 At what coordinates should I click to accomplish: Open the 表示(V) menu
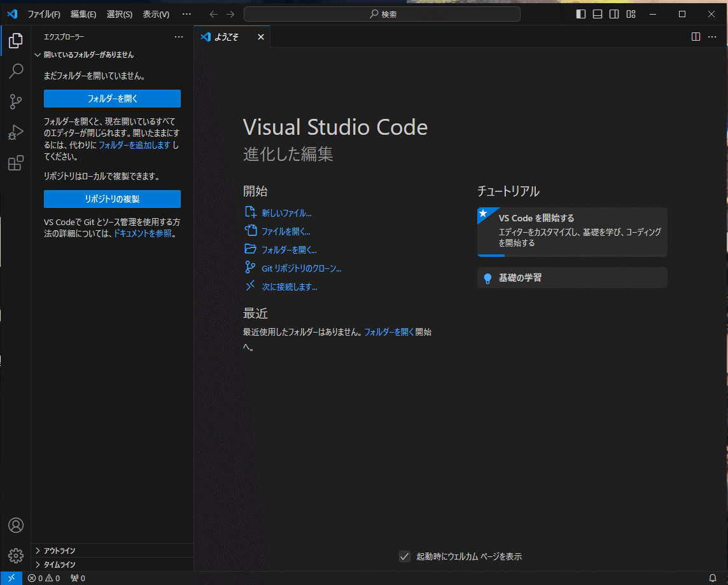pyautogui.click(x=156, y=15)
